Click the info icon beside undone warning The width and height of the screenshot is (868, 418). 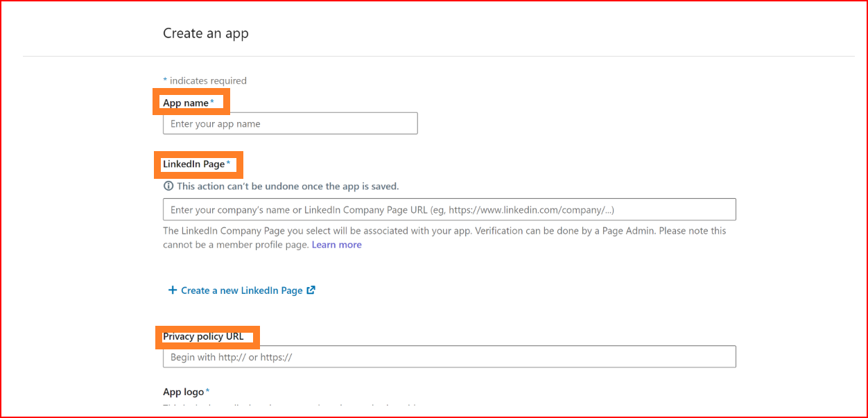[168, 186]
